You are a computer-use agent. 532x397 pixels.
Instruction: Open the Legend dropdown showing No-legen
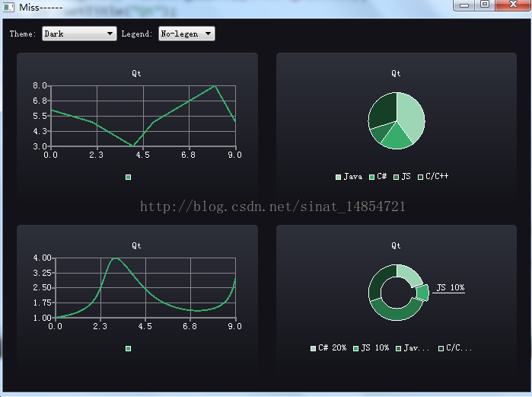[186, 34]
